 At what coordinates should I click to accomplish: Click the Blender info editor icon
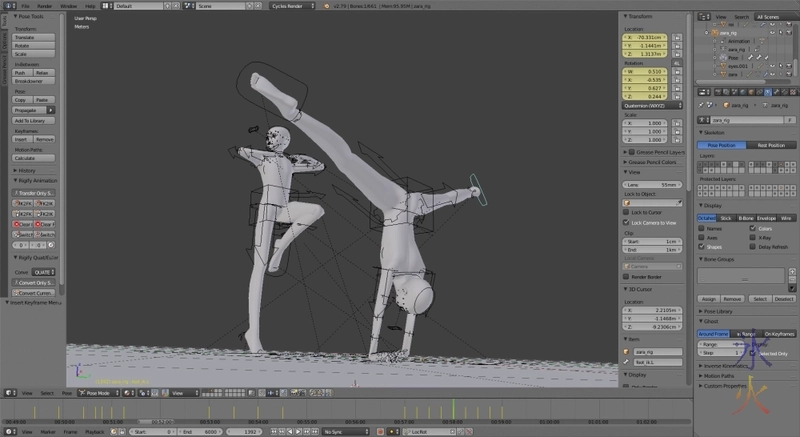[7, 6]
